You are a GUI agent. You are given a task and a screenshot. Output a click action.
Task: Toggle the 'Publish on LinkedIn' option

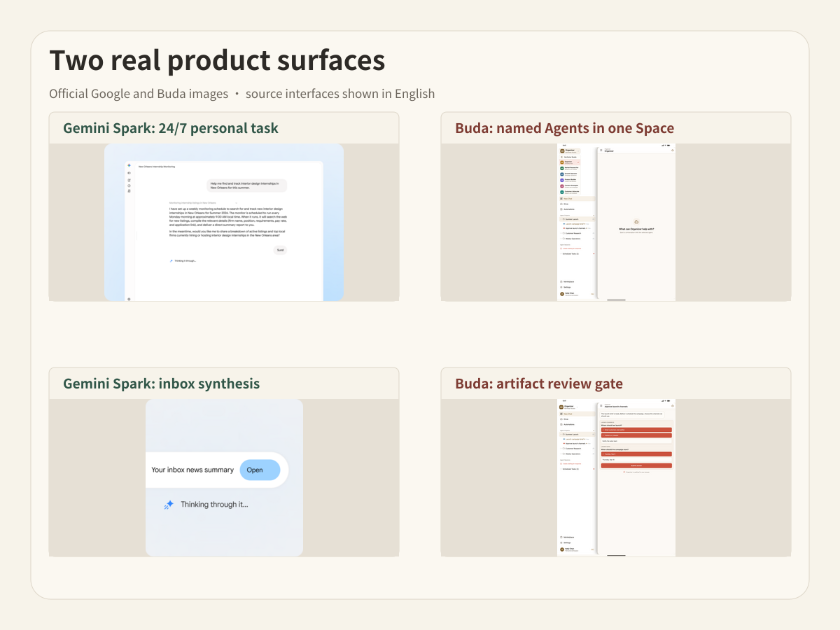[x=636, y=435]
